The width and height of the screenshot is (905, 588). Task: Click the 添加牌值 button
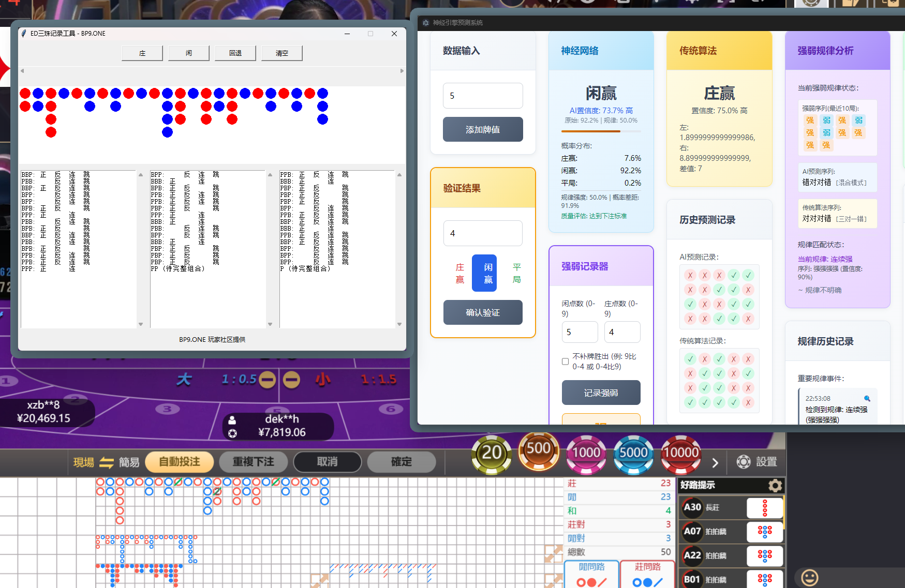(482, 129)
